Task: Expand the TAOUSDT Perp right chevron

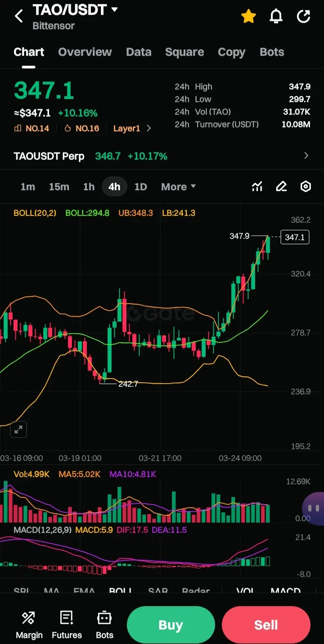Action: (306, 156)
